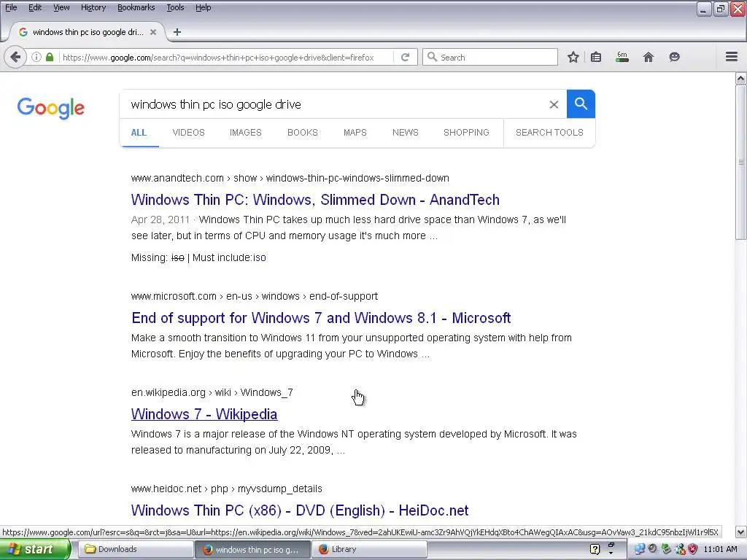747x560 pixels.
Task: Click the green padlock security icon
Action: coord(50,57)
